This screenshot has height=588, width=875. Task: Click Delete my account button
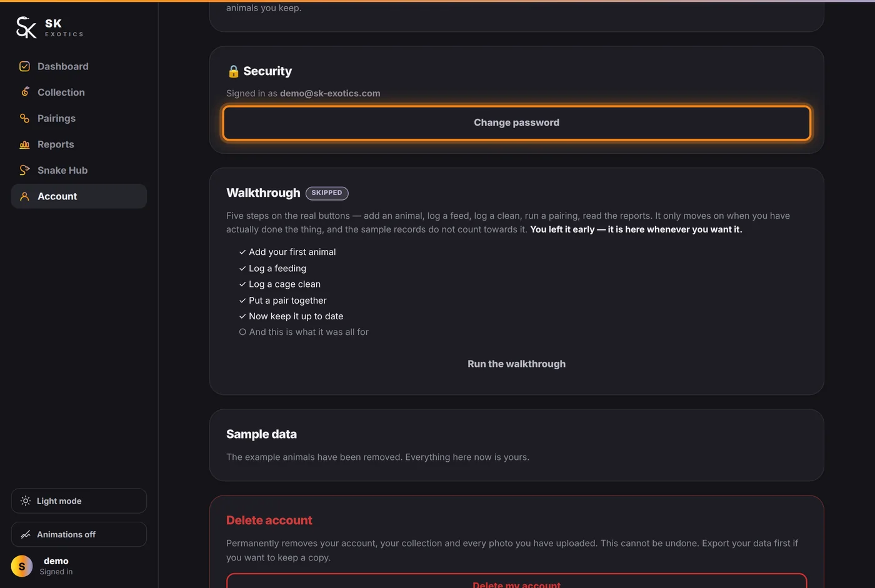coord(517,581)
